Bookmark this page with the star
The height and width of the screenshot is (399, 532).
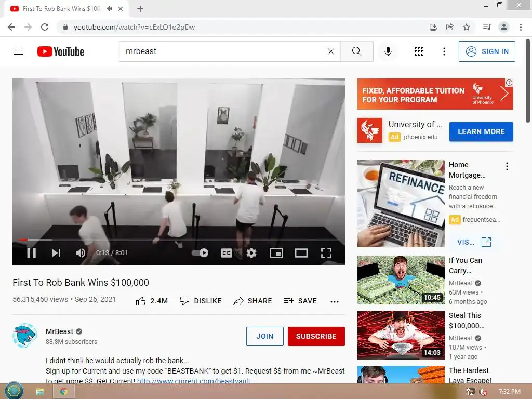(x=467, y=27)
